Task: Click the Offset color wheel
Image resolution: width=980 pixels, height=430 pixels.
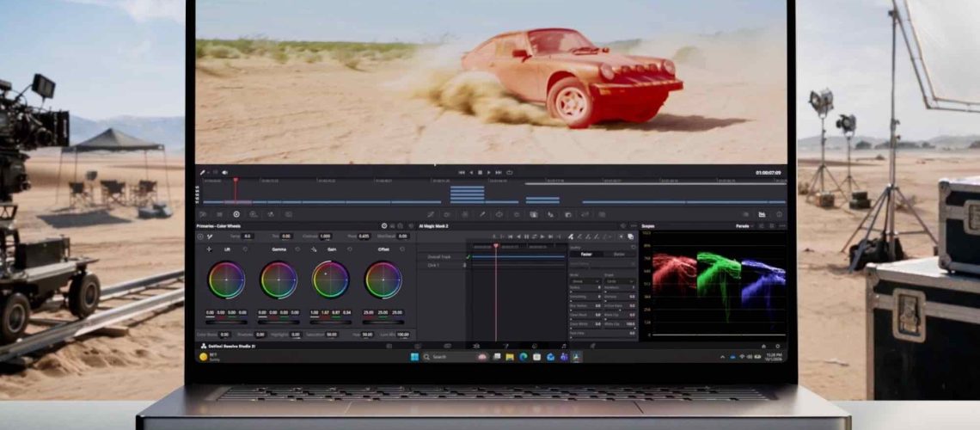Action: pyautogui.click(x=383, y=279)
